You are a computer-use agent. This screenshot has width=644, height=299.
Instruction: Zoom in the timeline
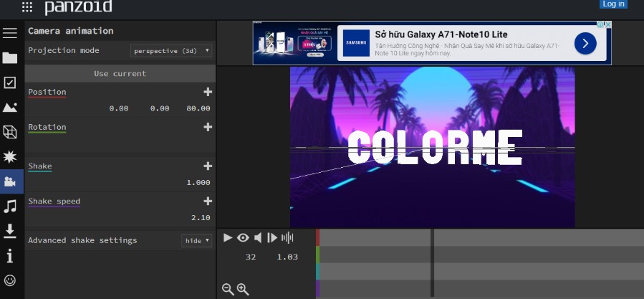click(243, 289)
